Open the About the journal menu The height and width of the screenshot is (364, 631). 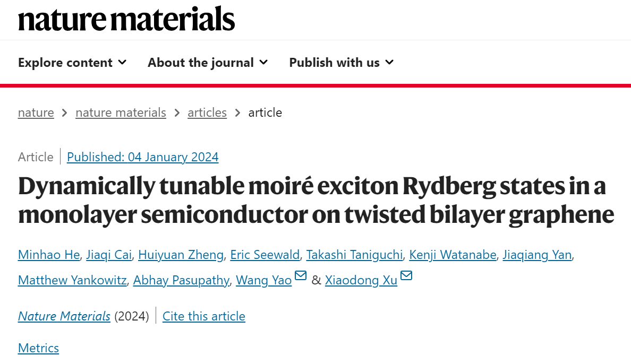[x=208, y=62]
